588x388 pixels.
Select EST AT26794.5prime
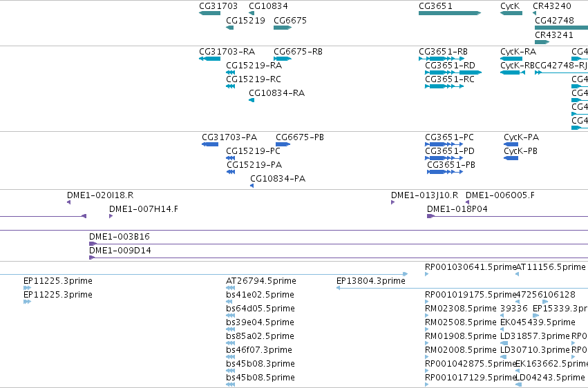click(261, 281)
